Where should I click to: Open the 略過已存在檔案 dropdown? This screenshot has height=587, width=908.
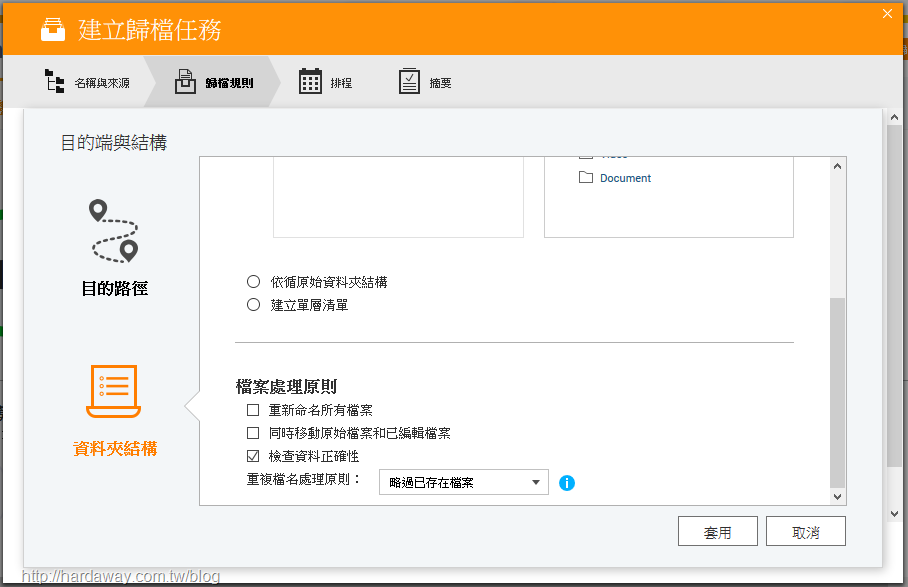[x=464, y=482]
